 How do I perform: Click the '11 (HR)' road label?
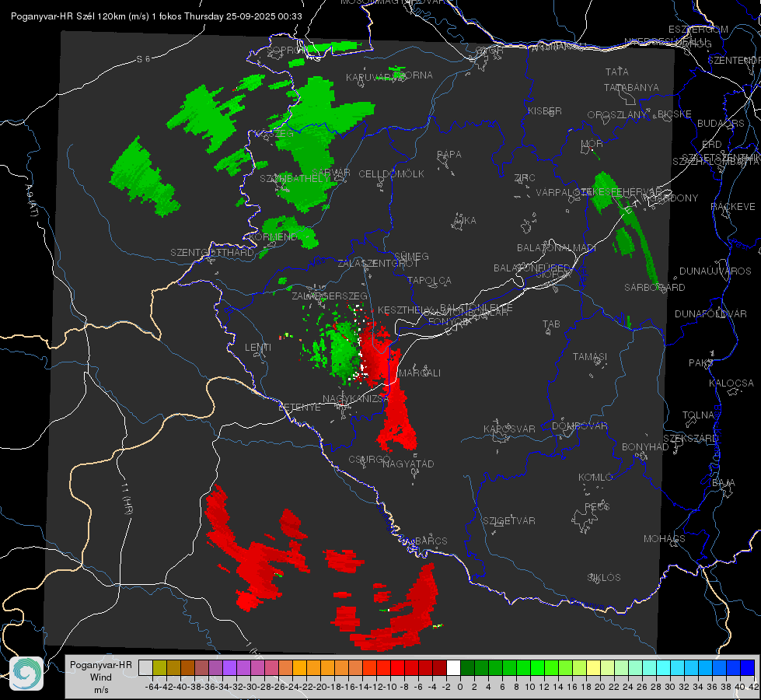click(x=127, y=499)
